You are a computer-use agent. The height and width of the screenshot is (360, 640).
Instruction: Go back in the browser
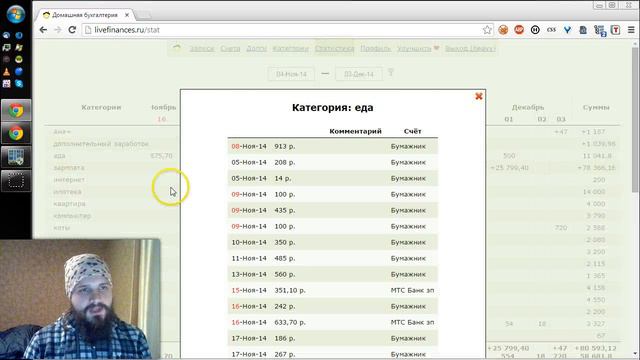(43, 30)
